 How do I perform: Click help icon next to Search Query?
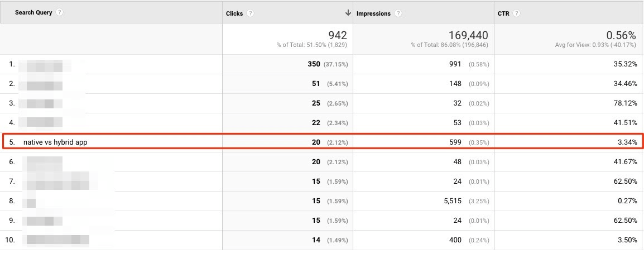(60, 12)
